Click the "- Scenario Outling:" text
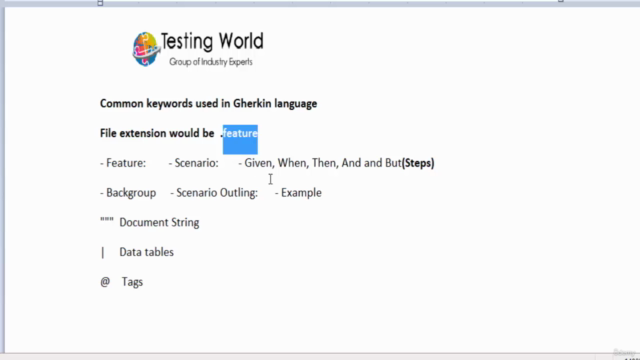Viewport: 640px width, 360px height. [214, 193]
